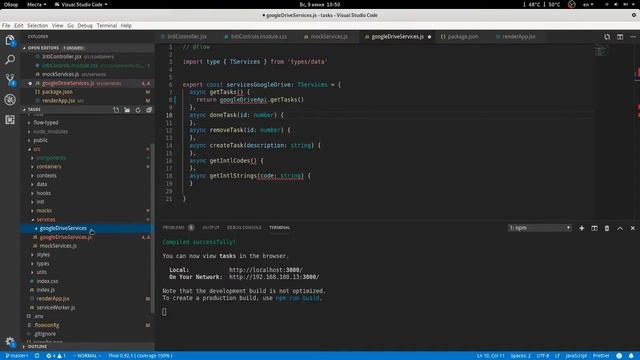Kill terminal using trash icon
Screen dimensions: 640x360
click(607, 228)
